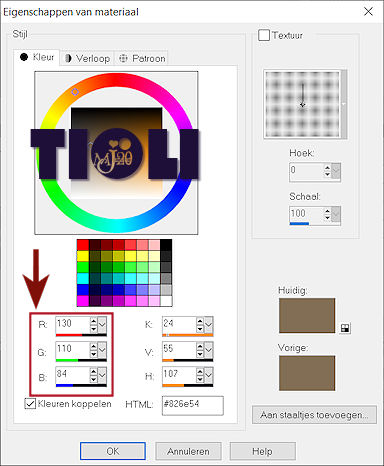Increase the K value with up arrow
Screen dimensions: 384x466
point(200,321)
